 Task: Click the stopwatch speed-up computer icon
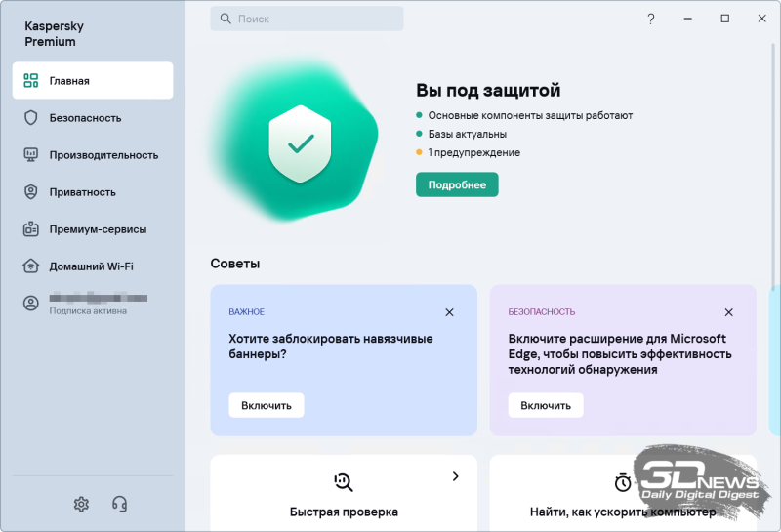623,482
